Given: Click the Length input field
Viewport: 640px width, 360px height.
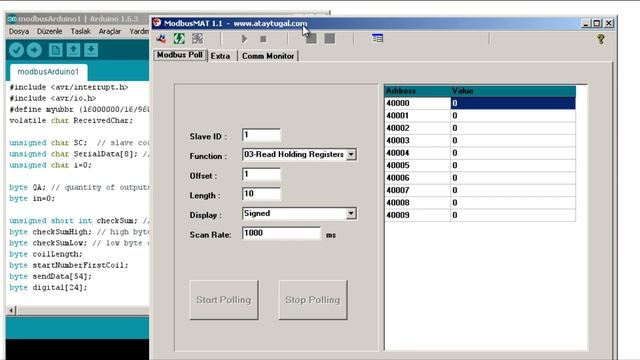Looking at the screenshot, I should 261,194.
